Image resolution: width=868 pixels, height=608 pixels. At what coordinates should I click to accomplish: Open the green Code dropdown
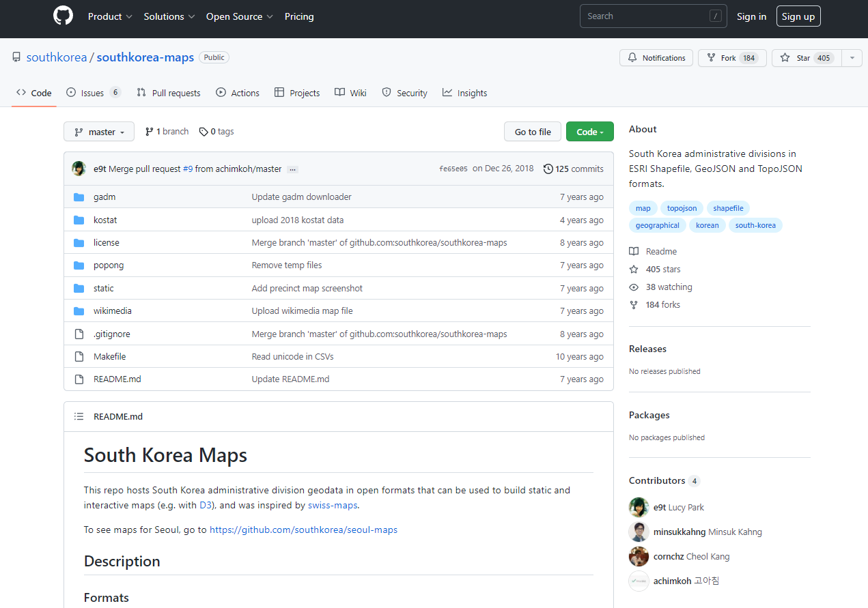tap(590, 132)
